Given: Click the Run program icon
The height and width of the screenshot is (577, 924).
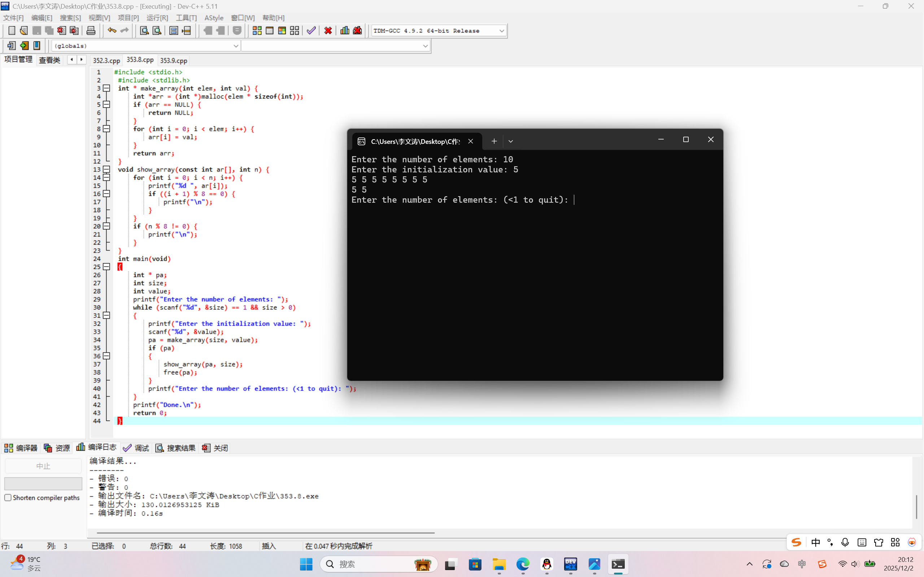Looking at the screenshot, I should point(270,31).
